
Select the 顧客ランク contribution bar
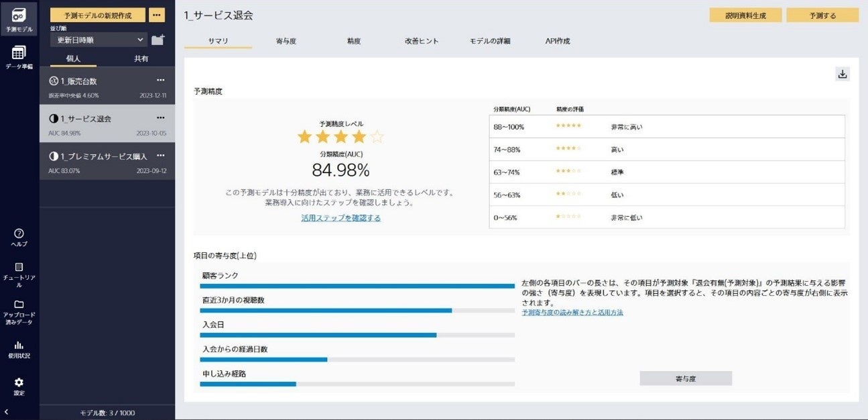click(357, 286)
